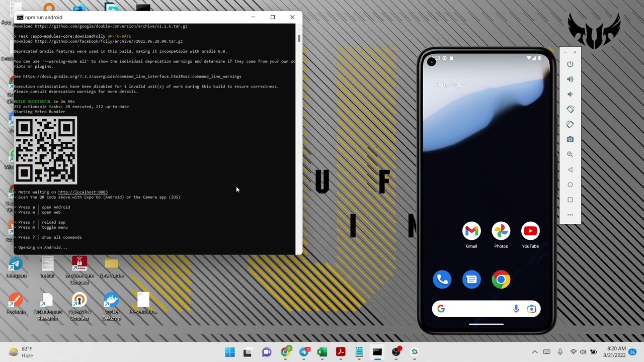Lower volume using emulator volume down icon

click(570, 94)
